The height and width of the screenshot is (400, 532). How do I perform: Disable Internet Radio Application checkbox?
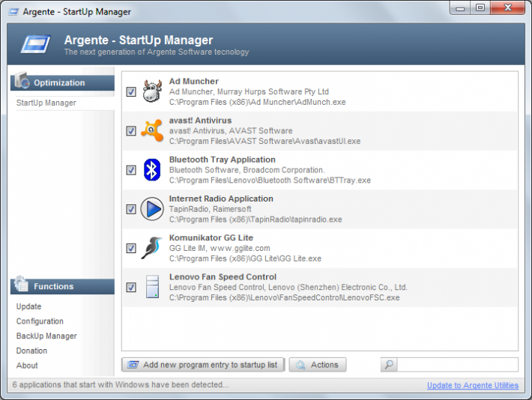pos(131,209)
